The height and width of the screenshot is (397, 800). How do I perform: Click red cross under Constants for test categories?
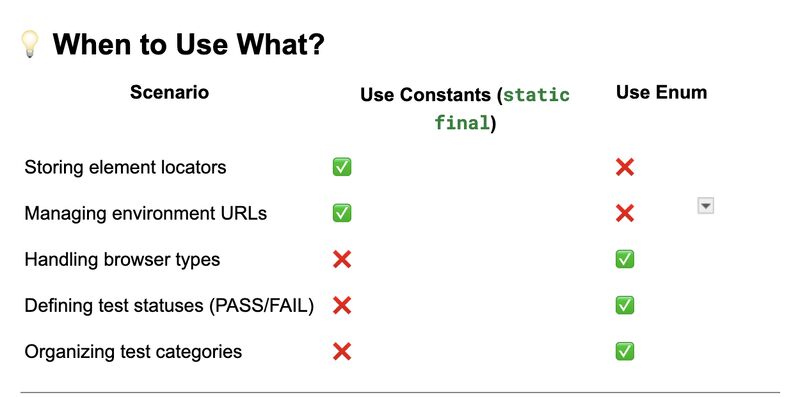tap(342, 351)
